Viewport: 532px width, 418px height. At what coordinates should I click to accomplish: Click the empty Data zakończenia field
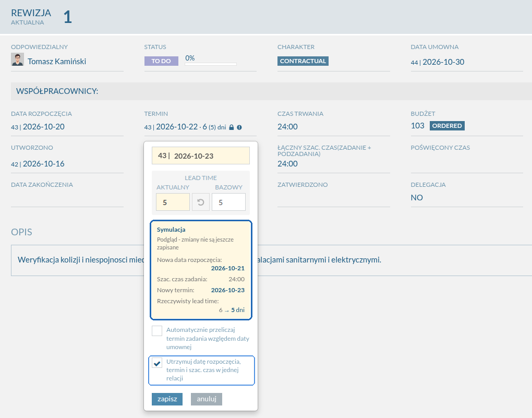pos(67,198)
